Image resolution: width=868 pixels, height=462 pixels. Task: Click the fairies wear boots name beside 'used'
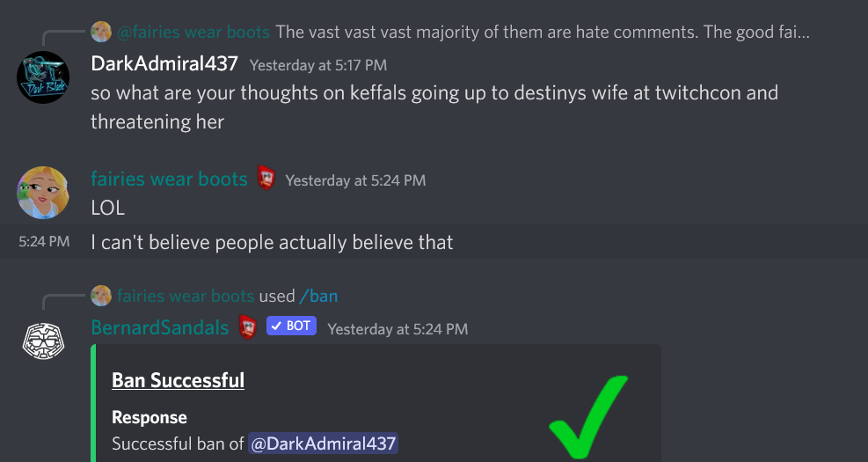(186, 297)
